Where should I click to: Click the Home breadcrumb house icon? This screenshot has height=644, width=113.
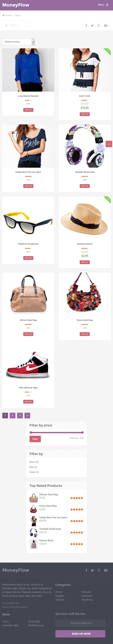tap(3, 15)
